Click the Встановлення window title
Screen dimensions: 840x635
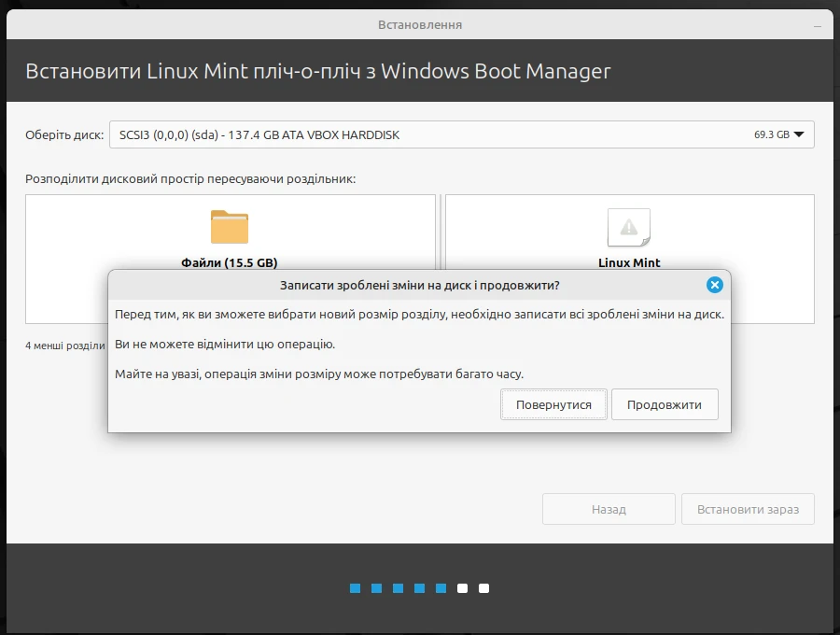[x=420, y=24]
